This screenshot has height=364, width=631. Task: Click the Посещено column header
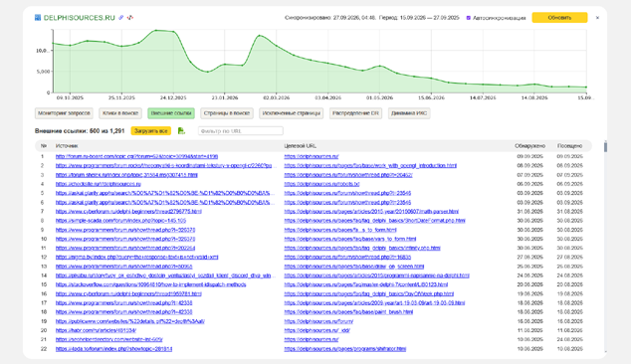[570, 145]
